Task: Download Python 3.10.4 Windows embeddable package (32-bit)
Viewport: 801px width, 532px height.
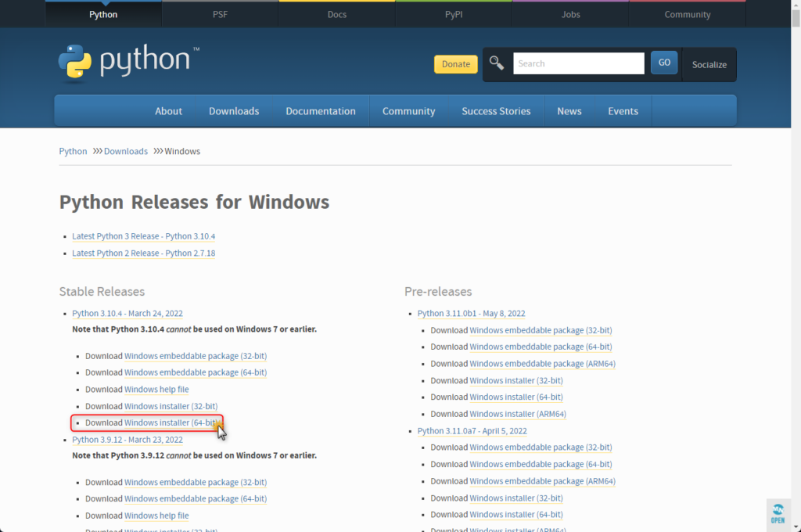Action: [196, 356]
